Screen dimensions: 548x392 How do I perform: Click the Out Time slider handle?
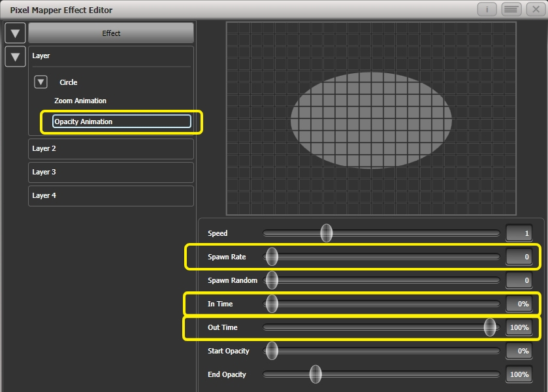coord(489,327)
